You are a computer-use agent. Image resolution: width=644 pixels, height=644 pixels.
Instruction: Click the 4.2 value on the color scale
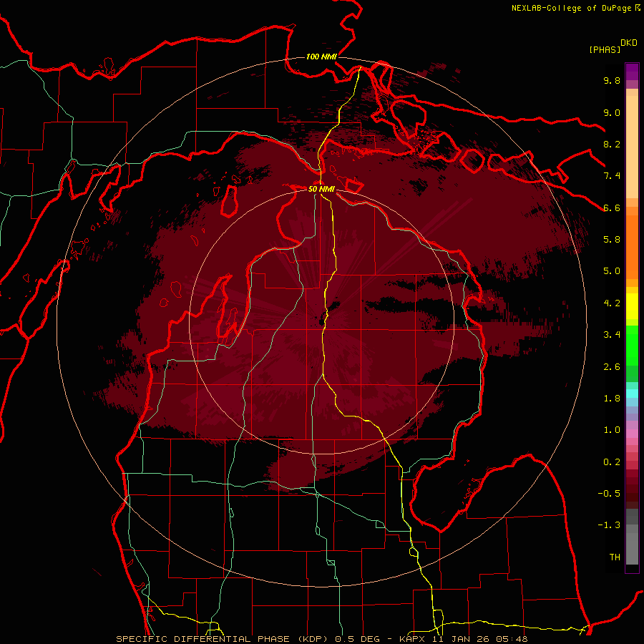coord(612,303)
